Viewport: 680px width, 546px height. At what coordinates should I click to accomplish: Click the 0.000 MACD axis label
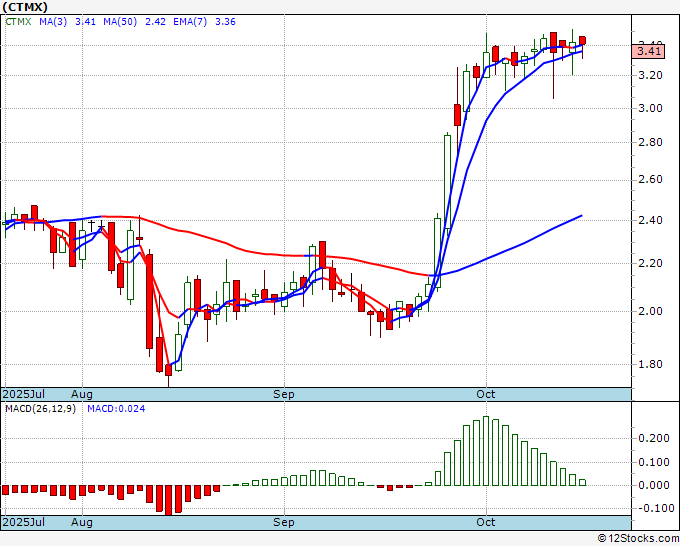coord(654,485)
